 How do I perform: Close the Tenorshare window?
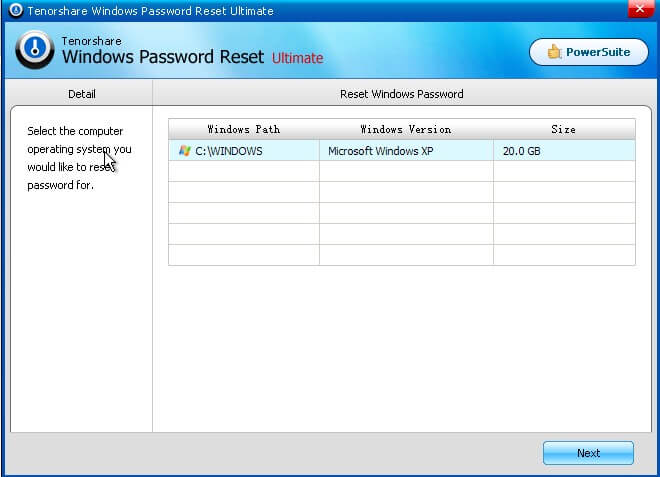pos(640,8)
